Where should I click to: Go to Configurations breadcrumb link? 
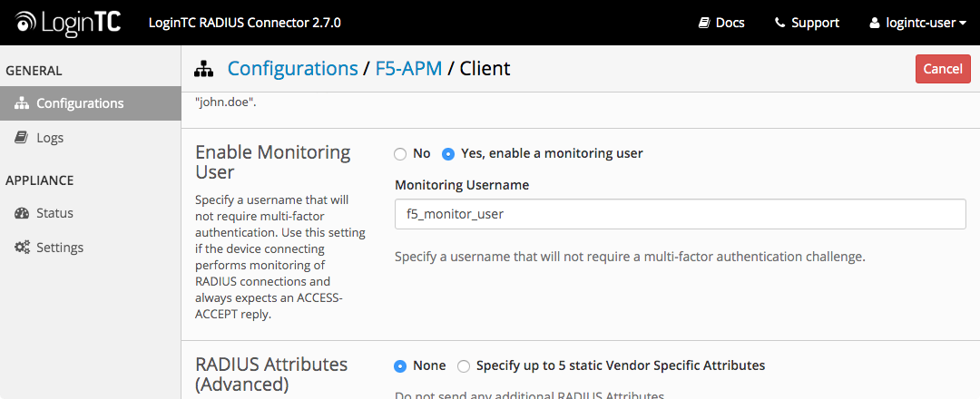[292, 68]
